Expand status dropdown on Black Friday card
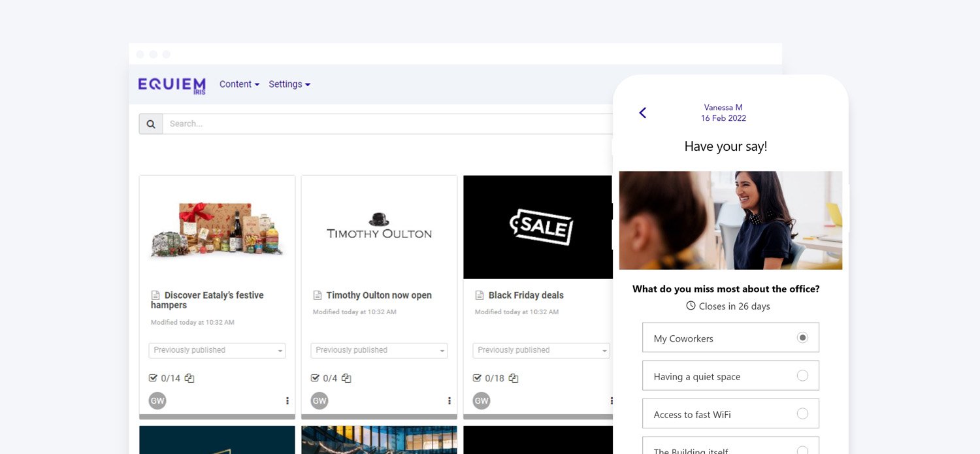980x454 pixels. 541,351
